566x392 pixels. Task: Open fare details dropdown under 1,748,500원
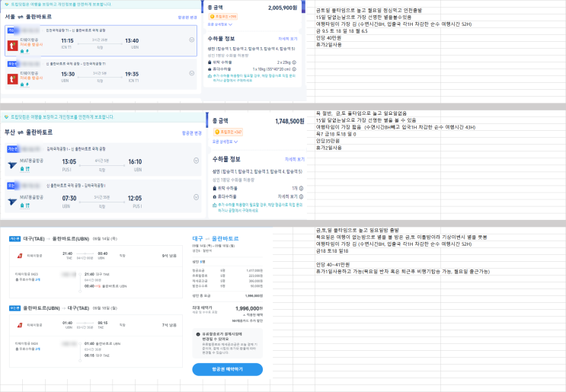[x=225, y=142]
